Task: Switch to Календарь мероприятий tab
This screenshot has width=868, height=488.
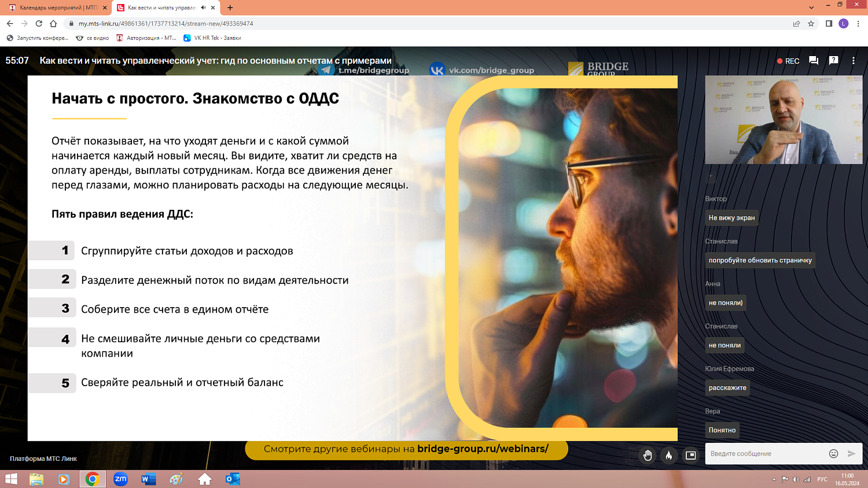Action: point(55,8)
